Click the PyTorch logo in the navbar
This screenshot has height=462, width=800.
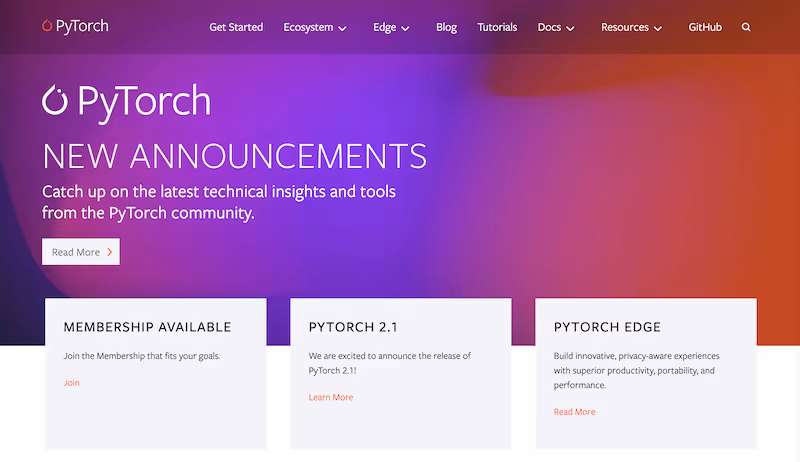click(76, 26)
